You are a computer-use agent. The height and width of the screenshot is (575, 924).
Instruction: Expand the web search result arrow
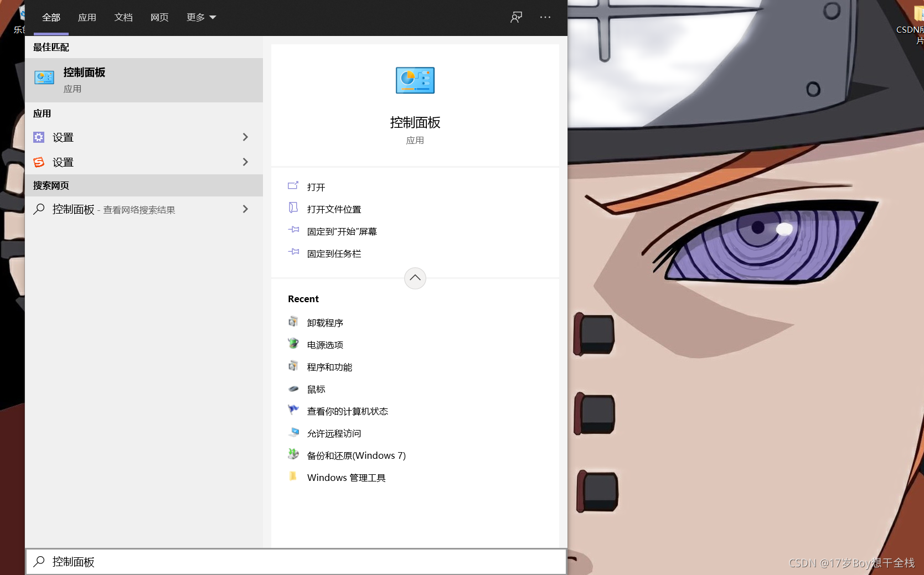pyautogui.click(x=245, y=209)
